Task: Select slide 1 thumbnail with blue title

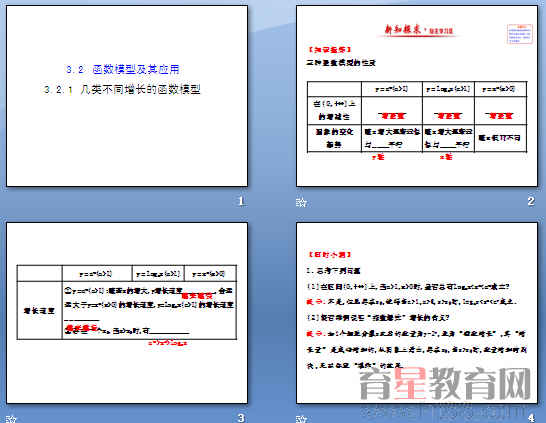Action: 127,96
